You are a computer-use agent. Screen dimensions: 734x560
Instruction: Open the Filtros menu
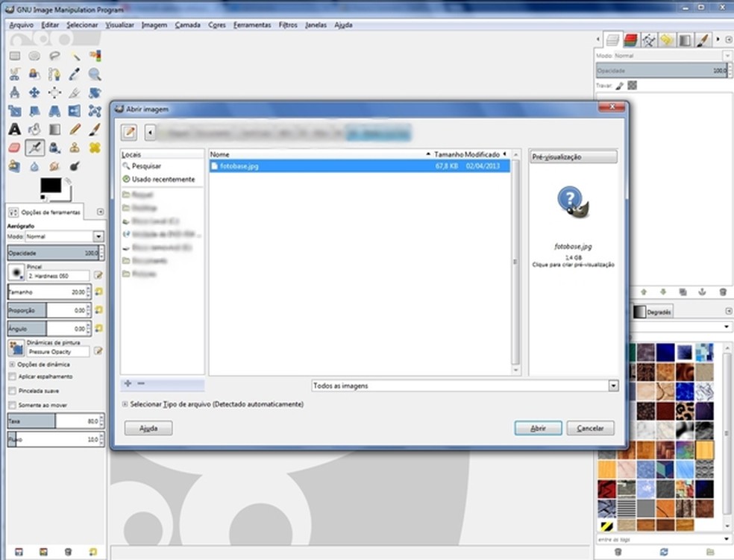288,25
